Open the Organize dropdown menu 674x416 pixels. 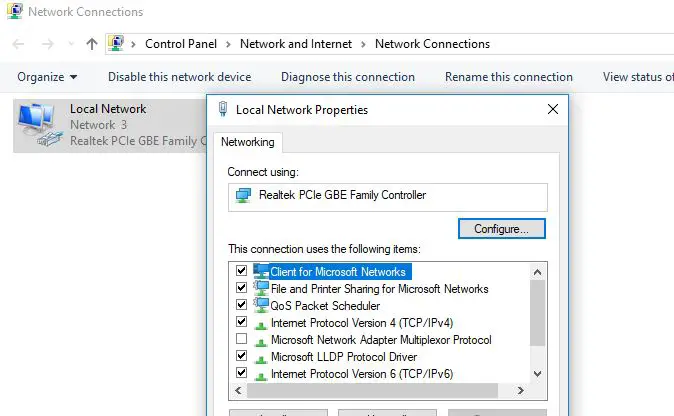(47, 77)
